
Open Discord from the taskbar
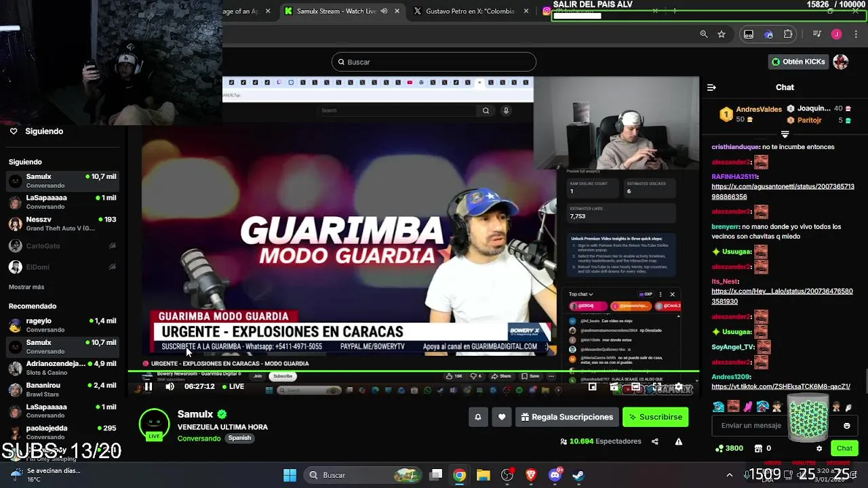[555, 475]
